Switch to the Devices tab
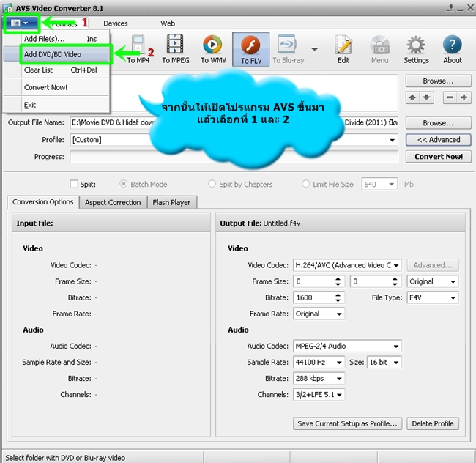Image resolution: width=476 pixels, height=463 pixels. point(116,23)
